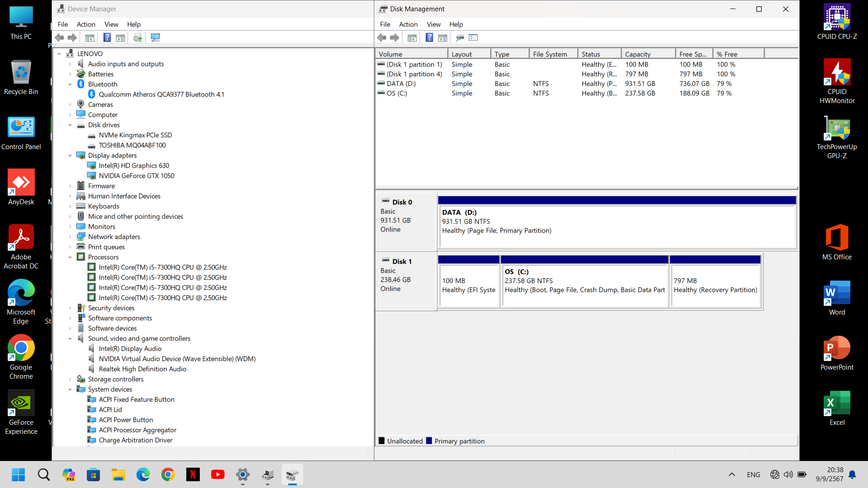Open File menu in Device Manager
Viewport: 868px width, 488px height.
[63, 24]
